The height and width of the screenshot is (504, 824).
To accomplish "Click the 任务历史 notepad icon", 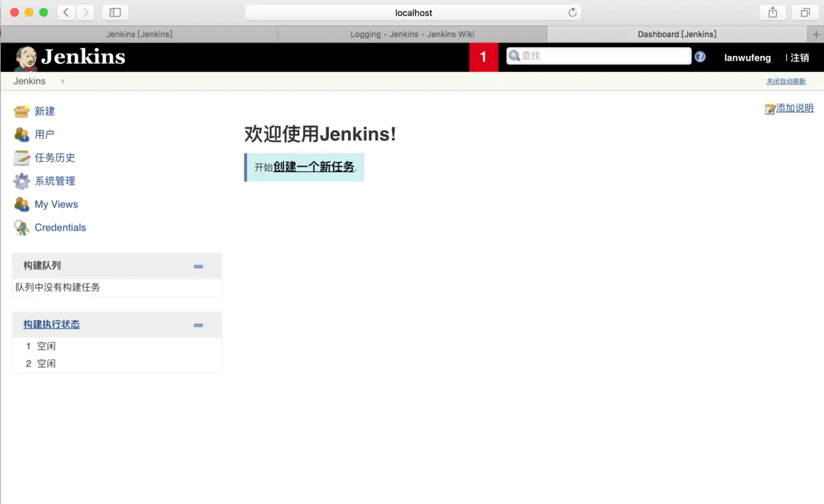I will [x=22, y=157].
